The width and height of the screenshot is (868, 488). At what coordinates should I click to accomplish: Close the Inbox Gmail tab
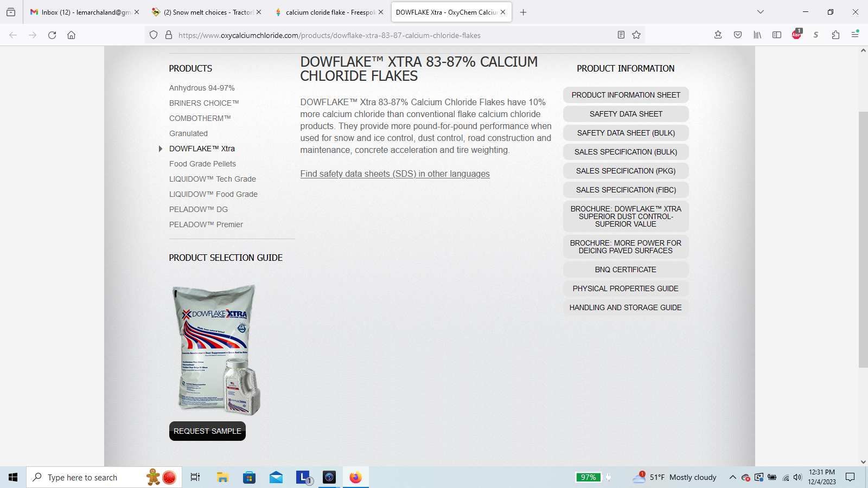coord(137,12)
